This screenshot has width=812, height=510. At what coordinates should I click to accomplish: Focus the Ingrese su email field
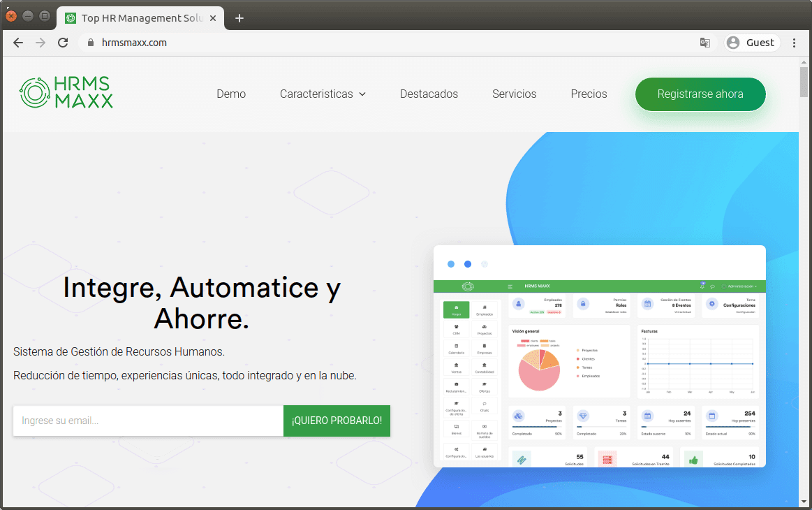pyautogui.click(x=148, y=421)
